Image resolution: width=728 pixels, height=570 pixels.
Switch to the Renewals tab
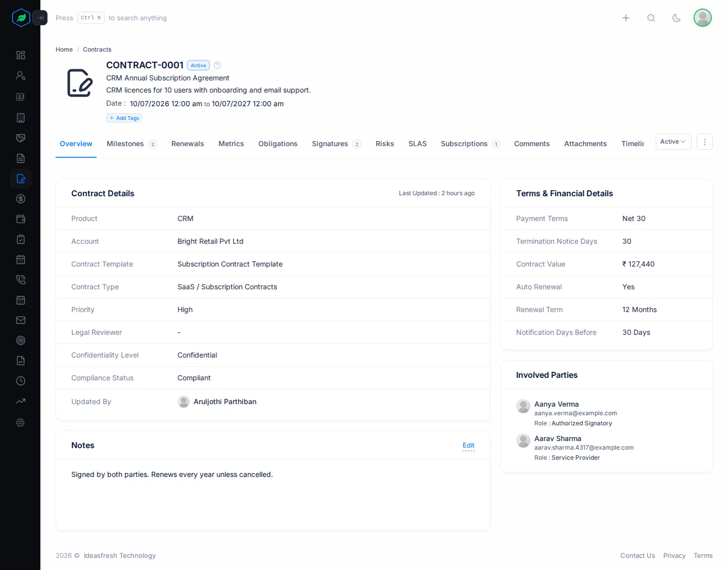(188, 144)
